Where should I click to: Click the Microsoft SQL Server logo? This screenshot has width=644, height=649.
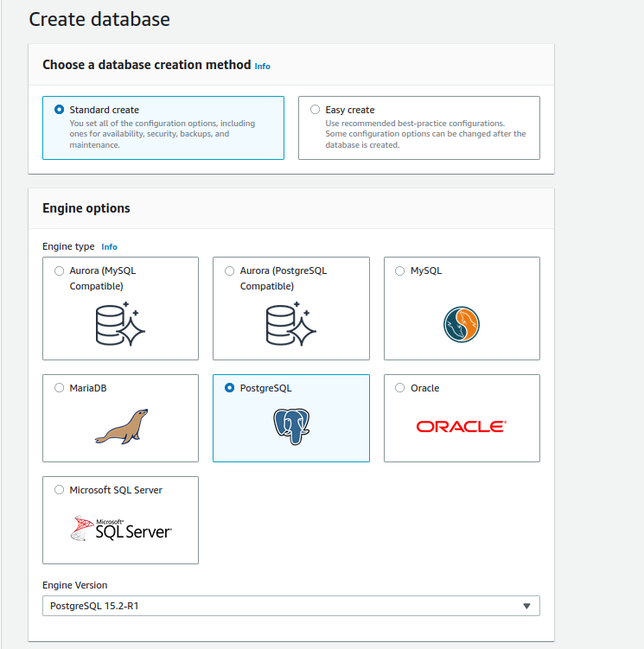120,529
